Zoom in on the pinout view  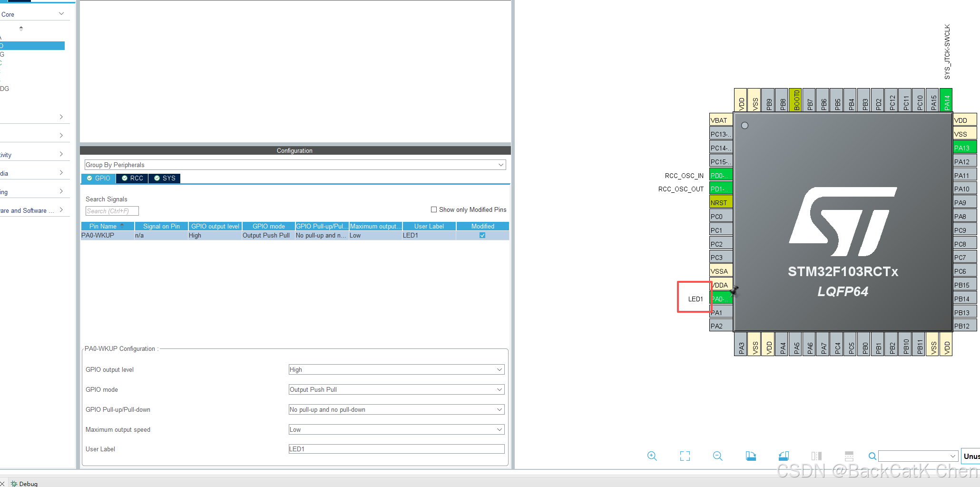tap(652, 456)
